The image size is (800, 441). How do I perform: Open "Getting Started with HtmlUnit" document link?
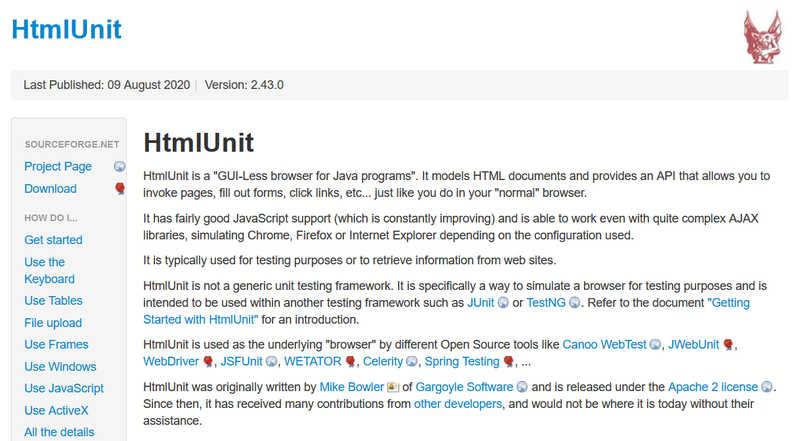click(446, 311)
